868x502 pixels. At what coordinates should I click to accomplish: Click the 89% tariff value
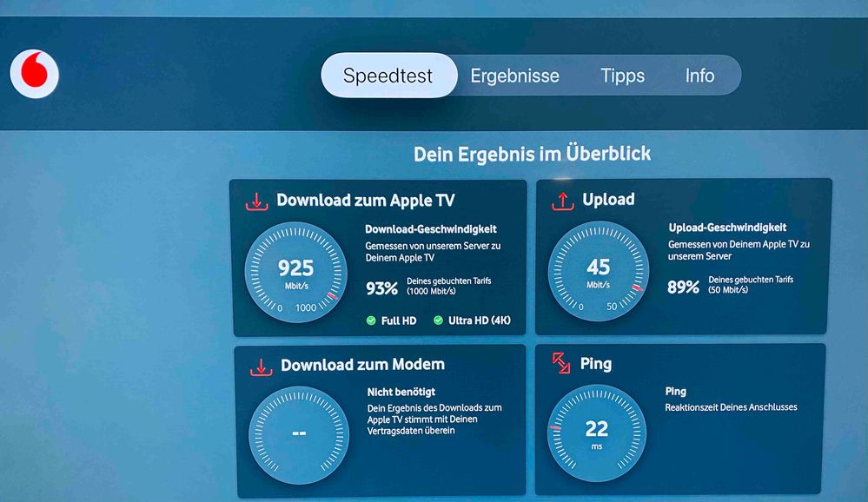click(x=684, y=287)
